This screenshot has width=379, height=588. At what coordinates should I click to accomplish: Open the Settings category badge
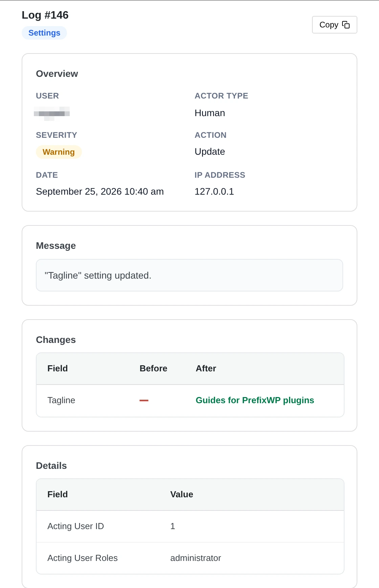tap(44, 33)
